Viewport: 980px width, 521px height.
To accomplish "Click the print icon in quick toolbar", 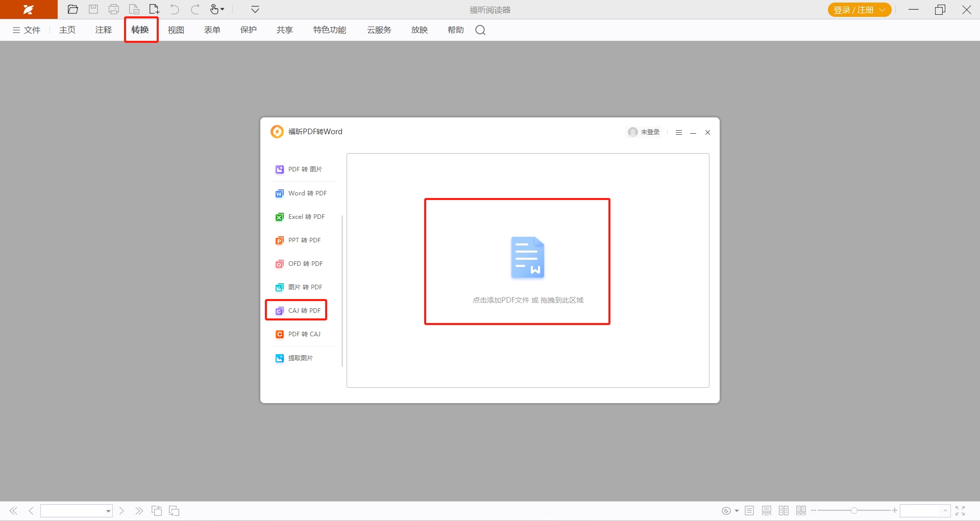I will [x=114, y=9].
